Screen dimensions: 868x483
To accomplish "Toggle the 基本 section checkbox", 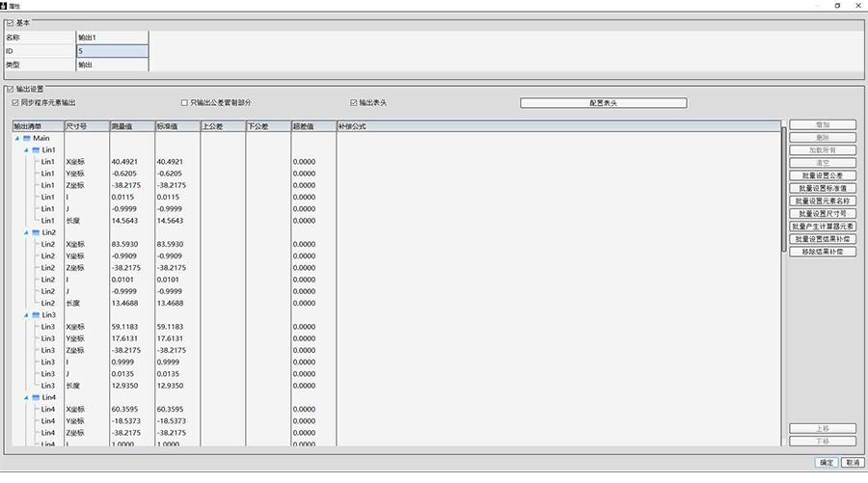I will click(10, 23).
